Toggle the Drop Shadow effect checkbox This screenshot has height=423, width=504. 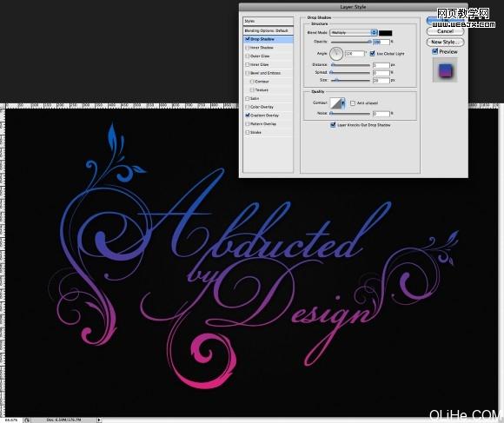coord(247,39)
